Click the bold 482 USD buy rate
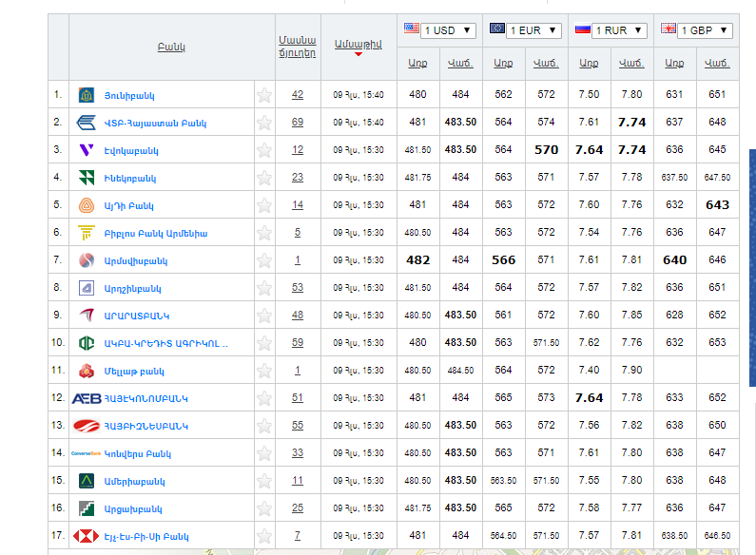Image resolution: width=756 pixels, height=555 pixels. point(418,260)
